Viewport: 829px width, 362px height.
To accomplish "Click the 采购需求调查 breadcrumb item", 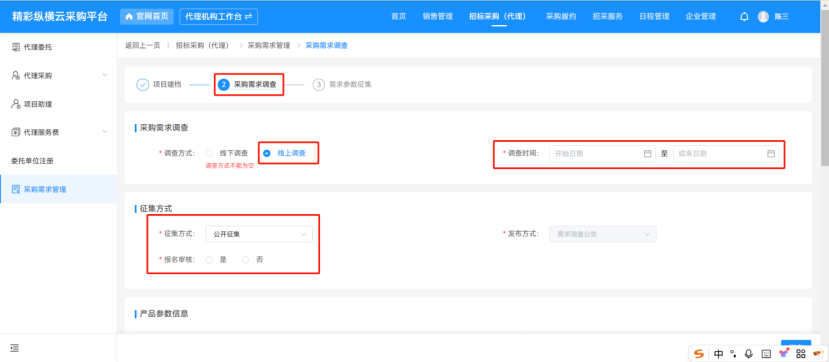I will pyautogui.click(x=327, y=45).
